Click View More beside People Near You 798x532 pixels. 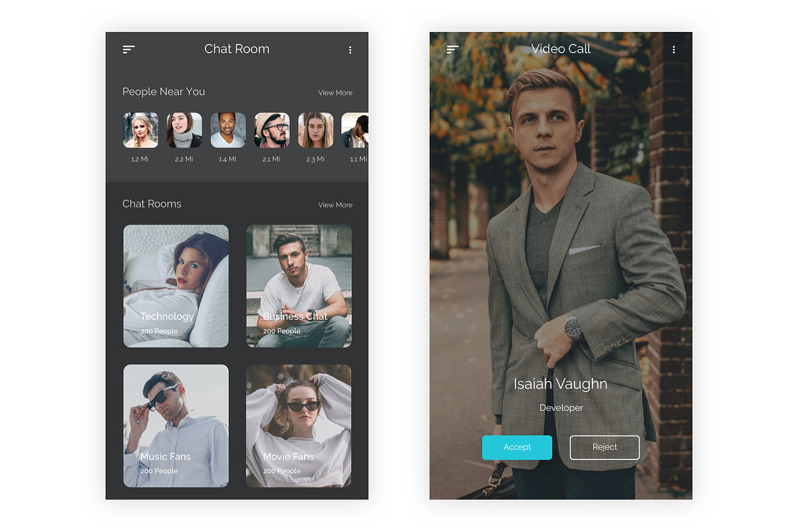(335, 92)
